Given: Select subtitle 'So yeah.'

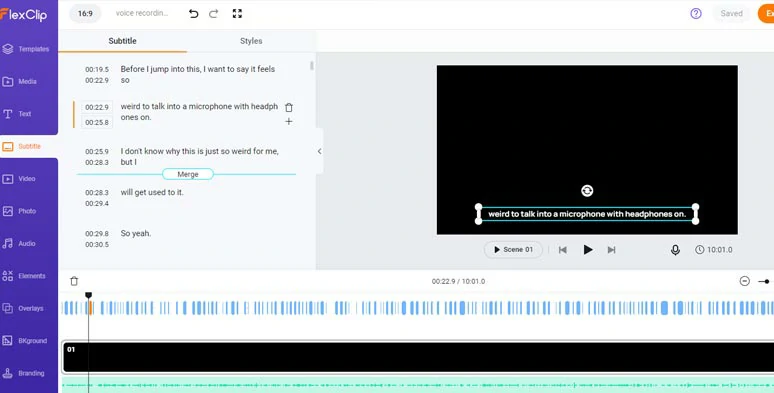Looking at the screenshot, I should (136, 234).
